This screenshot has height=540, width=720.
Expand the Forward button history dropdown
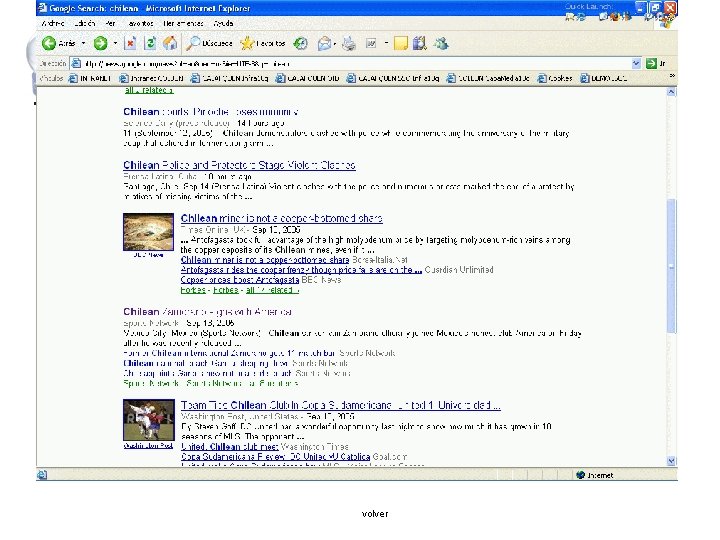115,43
